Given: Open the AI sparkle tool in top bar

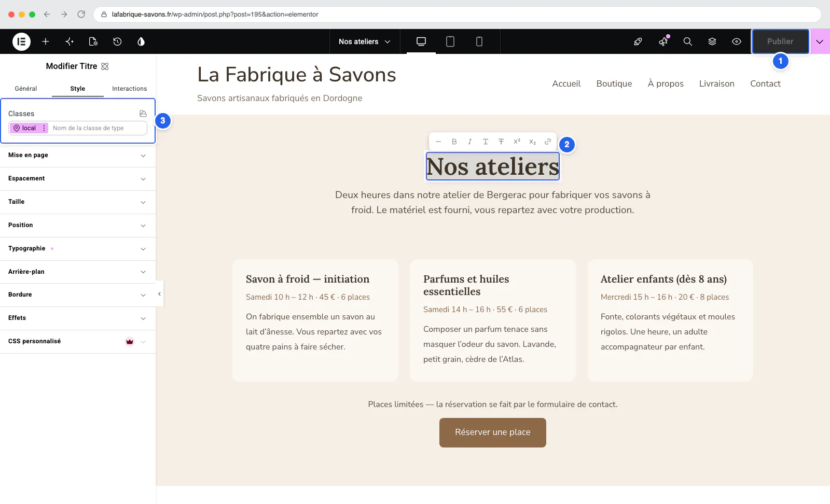Looking at the screenshot, I should [x=70, y=41].
